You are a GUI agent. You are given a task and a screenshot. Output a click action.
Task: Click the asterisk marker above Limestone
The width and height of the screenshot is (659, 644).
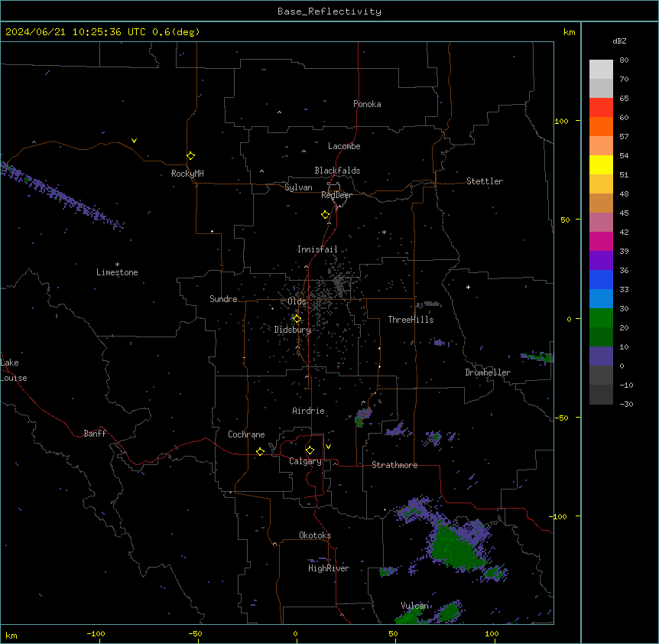(117, 265)
